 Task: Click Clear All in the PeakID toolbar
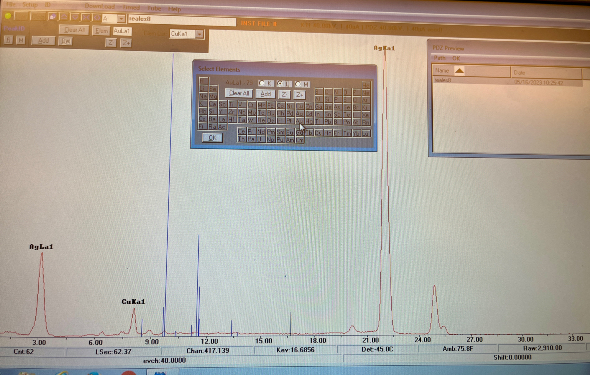pyautogui.click(x=74, y=30)
